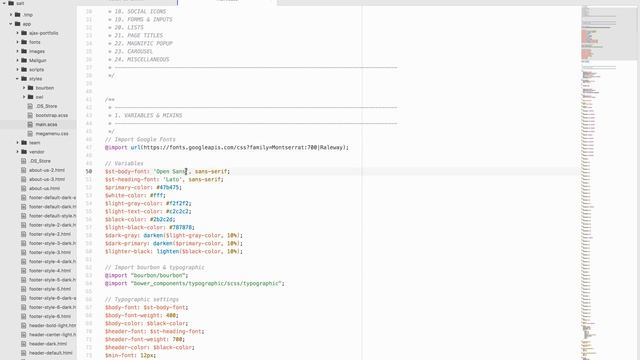Screen dimensions: 640x360
Task: Expand the team folder arrow
Action: (x=18, y=142)
